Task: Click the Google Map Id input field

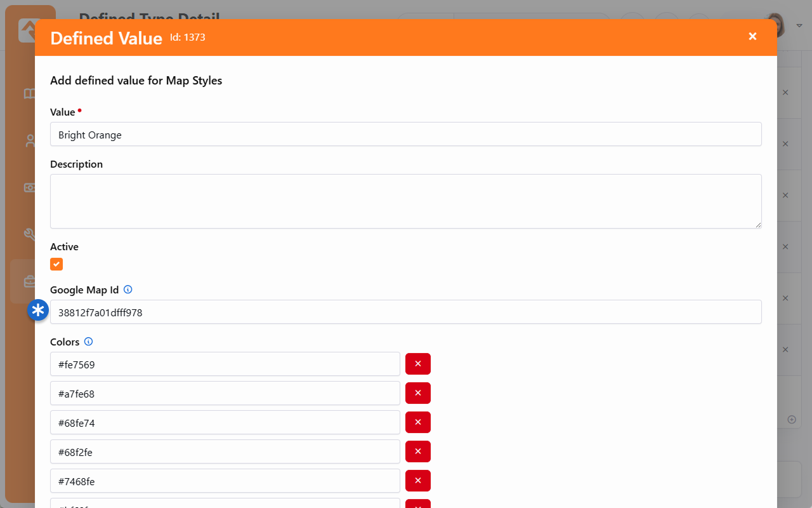Action: pos(405,312)
